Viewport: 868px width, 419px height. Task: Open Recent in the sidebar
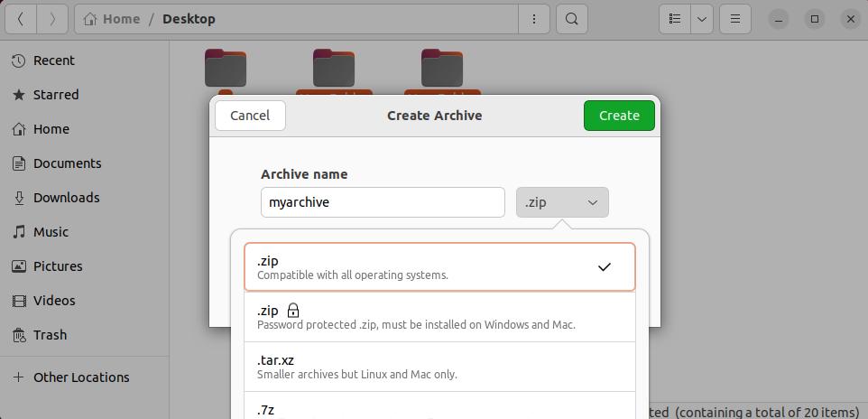coord(84,61)
